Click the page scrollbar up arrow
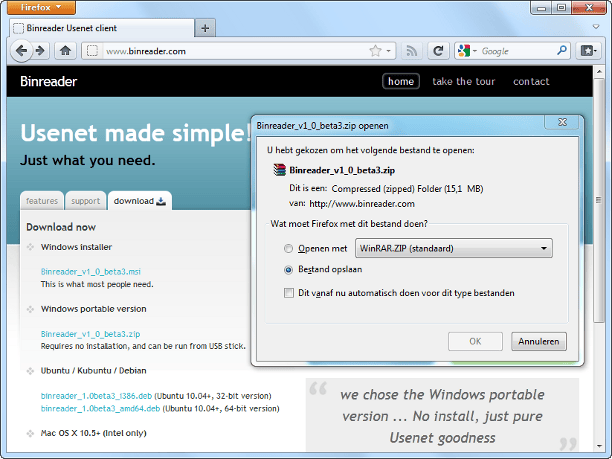 pyautogui.click(x=598, y=71)
